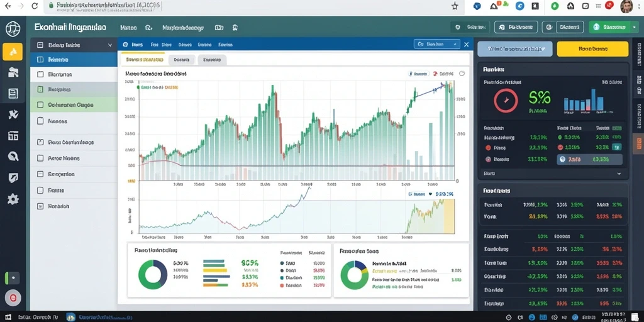
Task: Click the teal badge icon in right panel rows
Action: pos(616,147)
